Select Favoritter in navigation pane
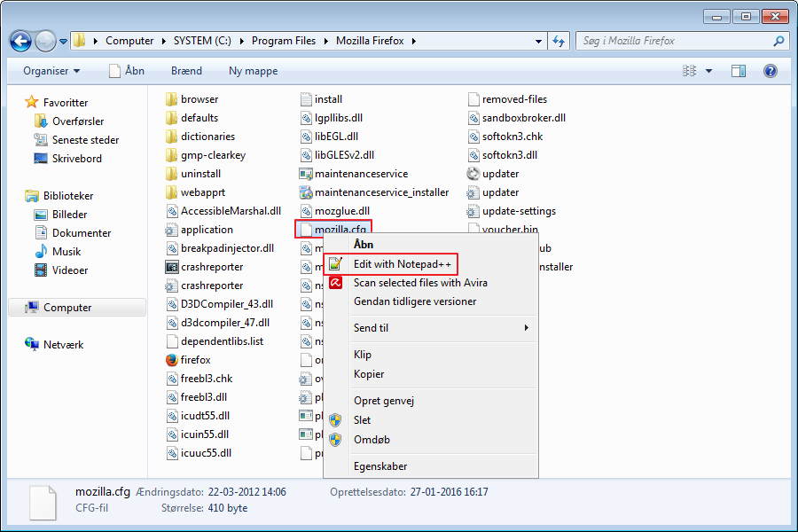798x532 pixels. (x=57, y=102)
